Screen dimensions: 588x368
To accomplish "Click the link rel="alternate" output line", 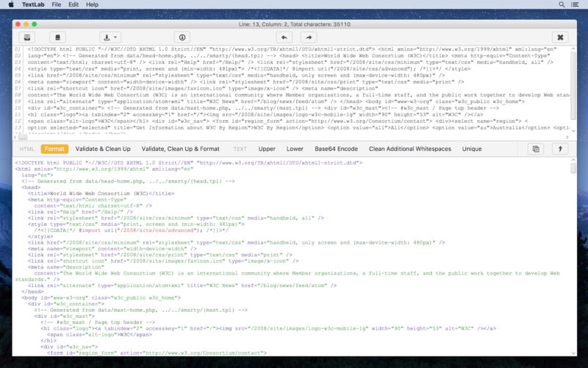I will point(182,286).
